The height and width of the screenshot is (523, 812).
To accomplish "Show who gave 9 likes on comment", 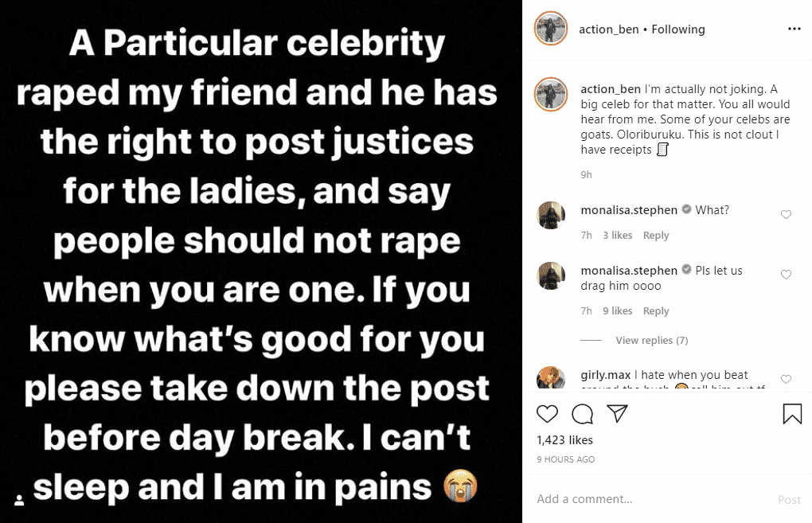I will [x=617, y=311].
